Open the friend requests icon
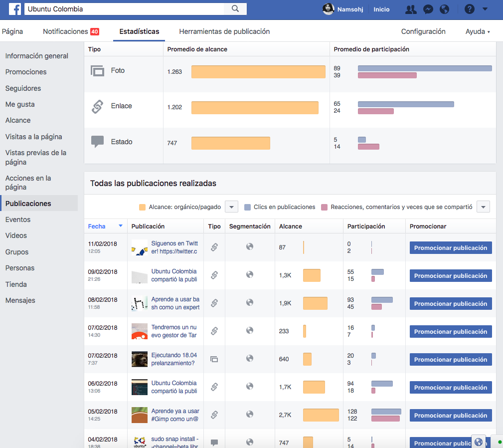 pos(411,9)
